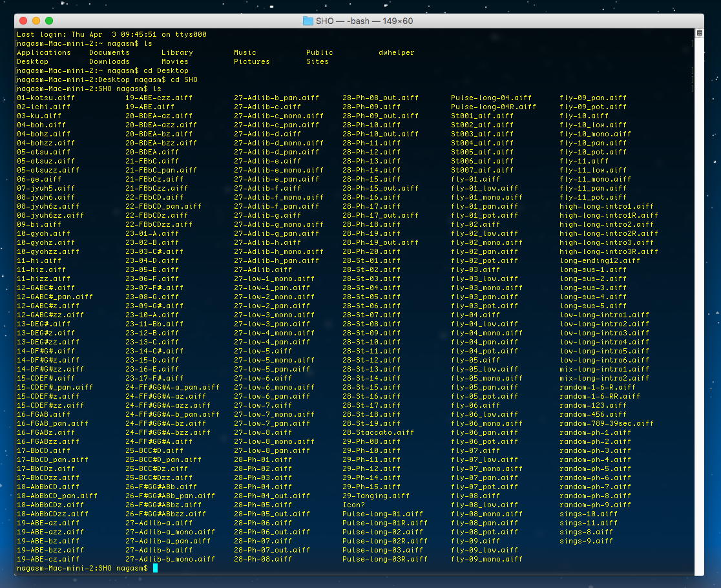Click file name 20-BDEA-bzz.aiff
The image size is (721, 588).
162,143
